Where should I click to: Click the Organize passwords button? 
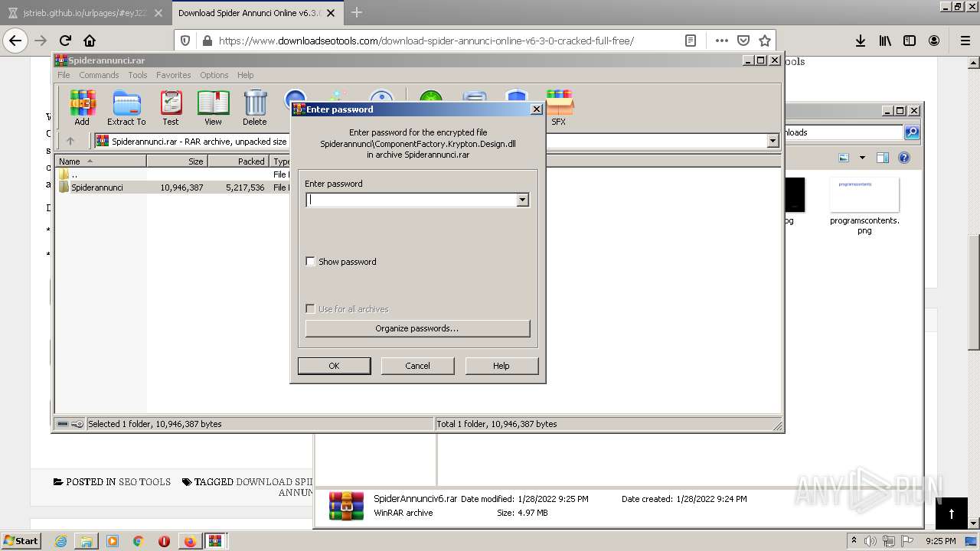point(417,328)
